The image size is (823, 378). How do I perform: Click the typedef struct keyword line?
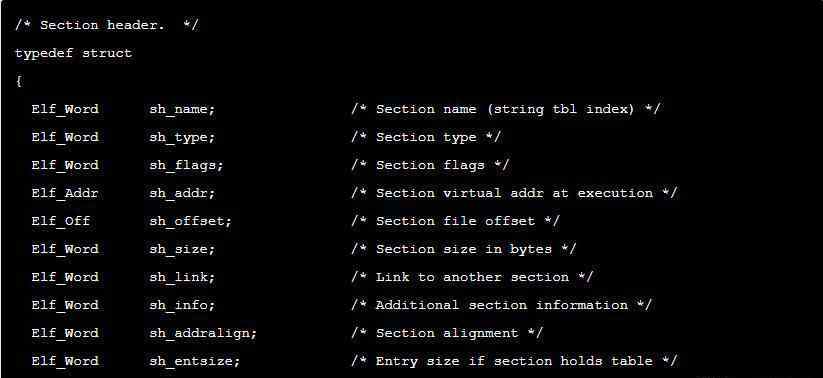[x=73, y=54]
